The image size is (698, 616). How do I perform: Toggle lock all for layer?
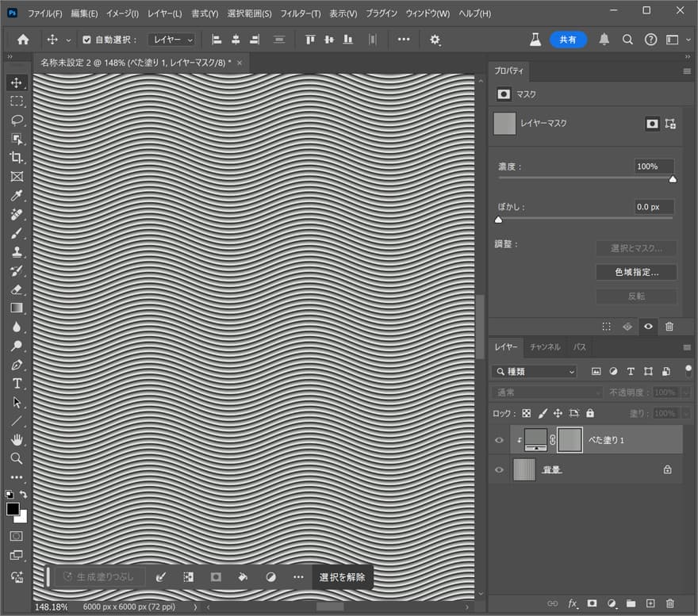click(x=590, y=414)
